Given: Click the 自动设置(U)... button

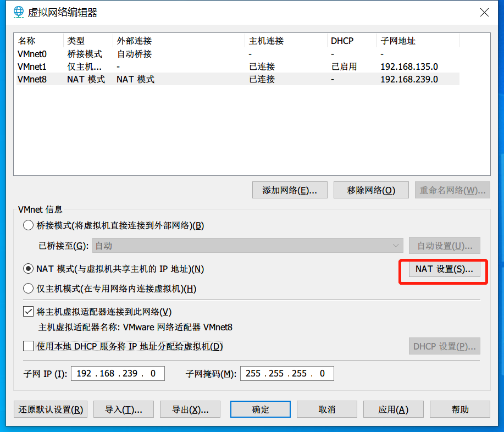Looking at the screenshot, I should [x=445, y=246].
